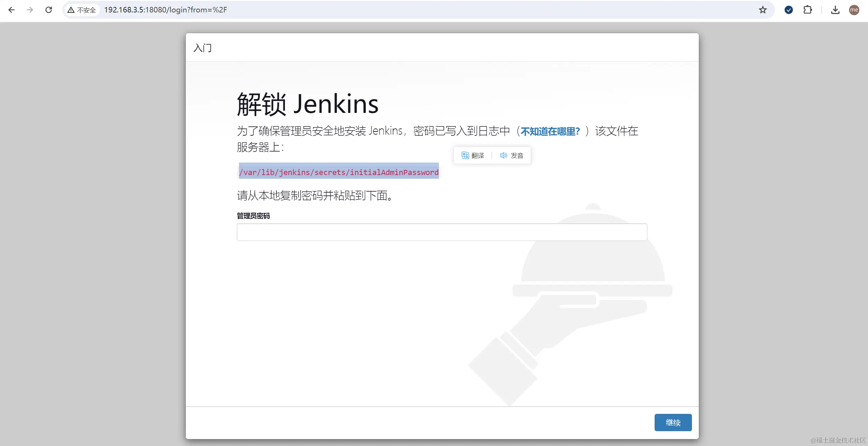Click the browser forward arrow

pos(30,10)
